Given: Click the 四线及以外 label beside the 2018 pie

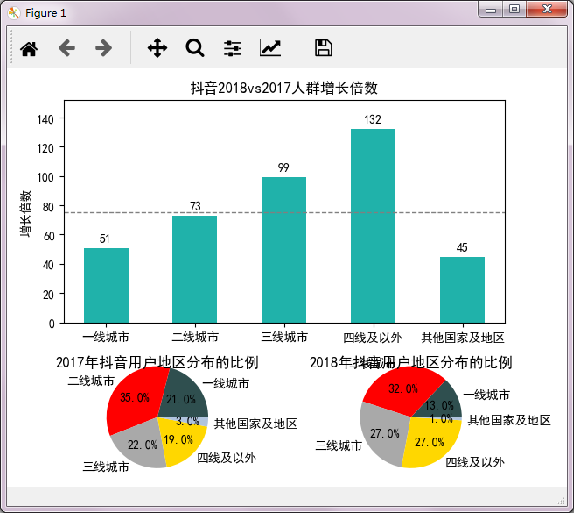Looking at the screenshot, I should point(475,462).
